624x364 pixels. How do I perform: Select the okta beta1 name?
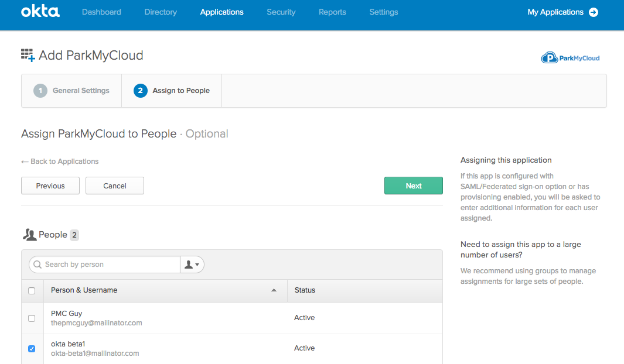[68, 344]
